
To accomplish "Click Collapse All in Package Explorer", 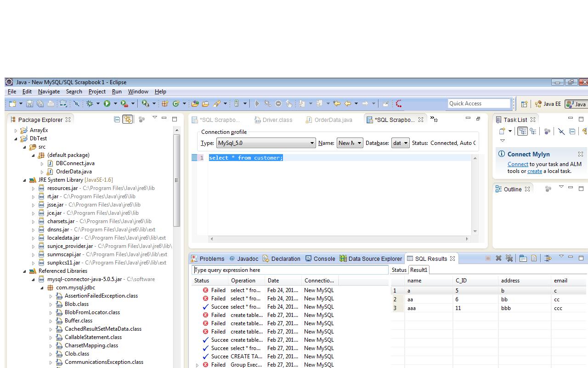I will pos(117,120).
